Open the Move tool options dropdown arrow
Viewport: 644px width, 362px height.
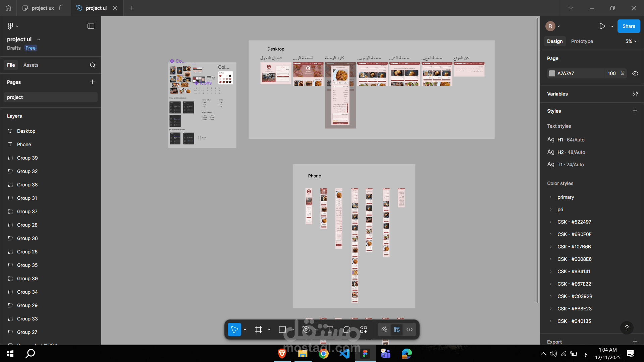(x=245, y=329)
